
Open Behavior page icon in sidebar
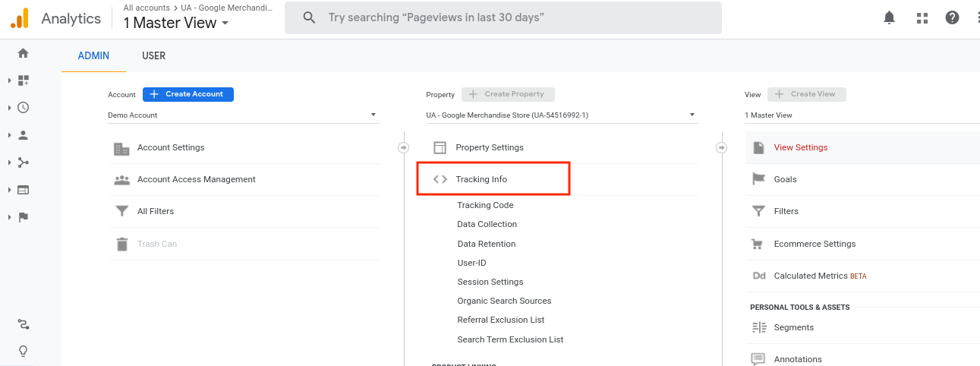click(x=23, y=190)
